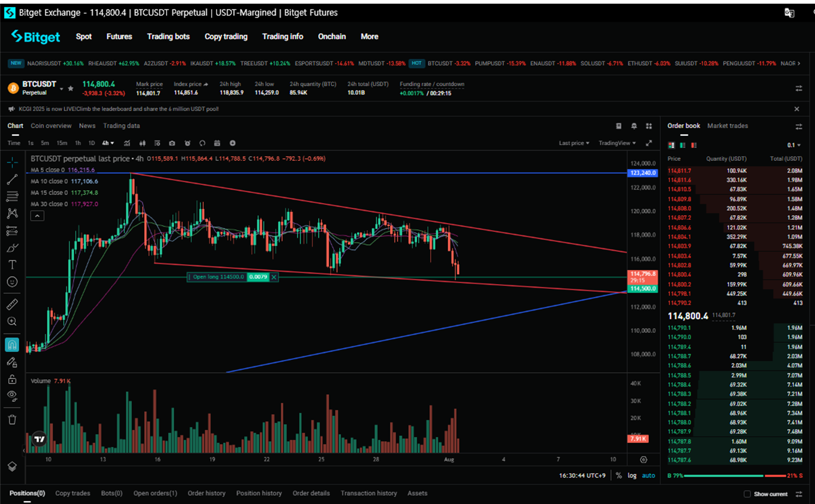Screen dimensions: 815x504
Task: Select the 15m timeframe button
Action: point(62,143)
